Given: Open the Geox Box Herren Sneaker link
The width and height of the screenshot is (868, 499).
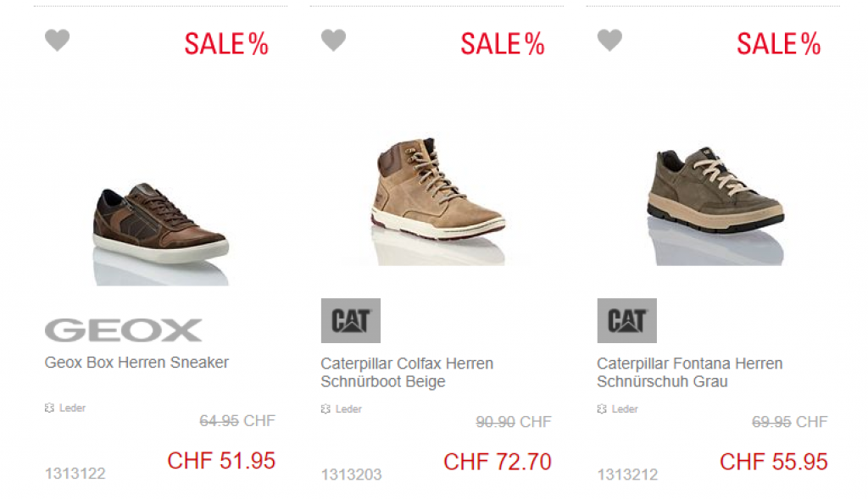Looking at the screenshot, I should pos(136,363).
